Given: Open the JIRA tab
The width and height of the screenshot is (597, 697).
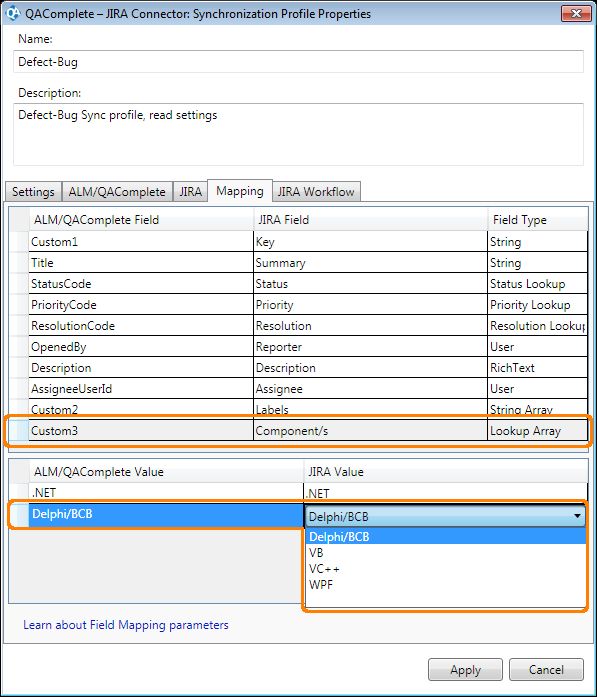Looking at the screenshot, I should [x=190, y=192].
